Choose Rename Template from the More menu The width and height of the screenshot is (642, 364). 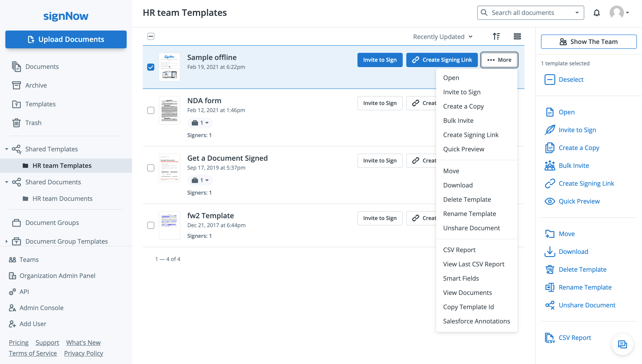pos(469,214)
